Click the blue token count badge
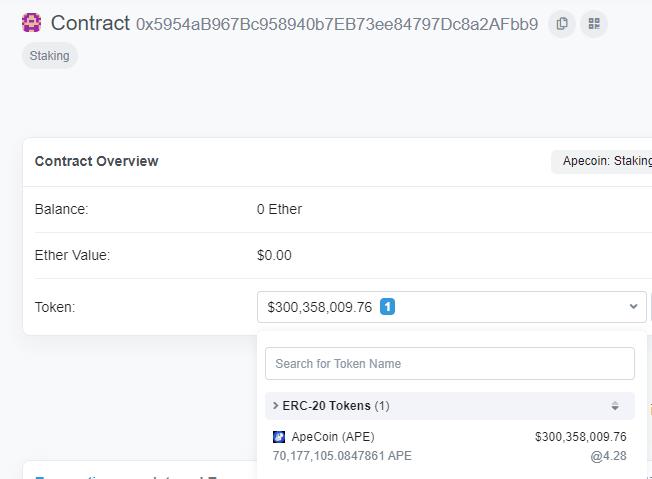 (x=388, y=307)
